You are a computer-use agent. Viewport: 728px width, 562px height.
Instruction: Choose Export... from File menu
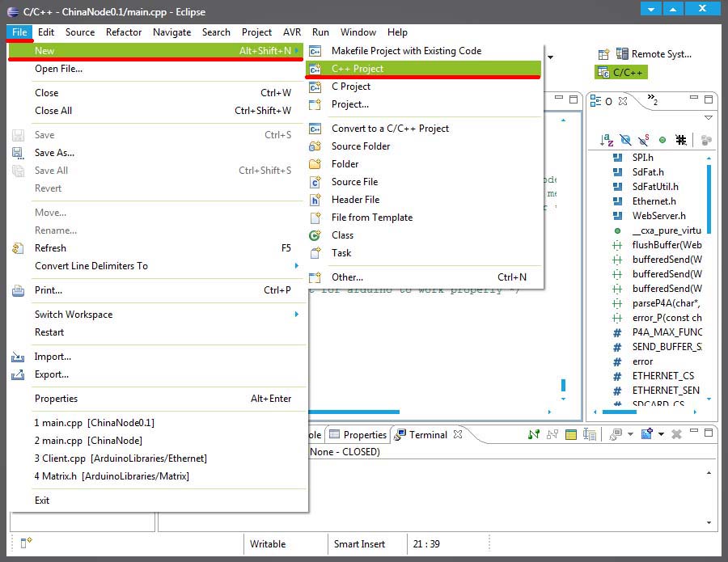pos(157,374)
